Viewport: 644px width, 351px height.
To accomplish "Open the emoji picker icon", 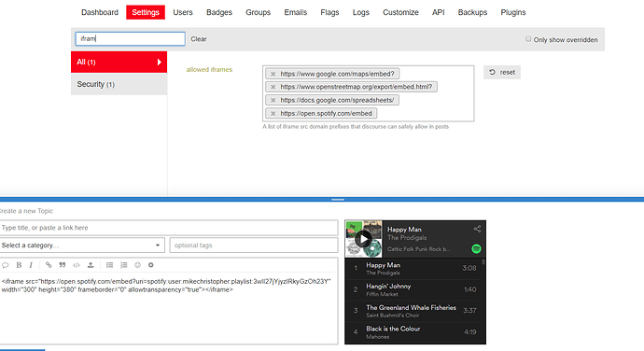I will pyautogui.click(x=137, y=265).
